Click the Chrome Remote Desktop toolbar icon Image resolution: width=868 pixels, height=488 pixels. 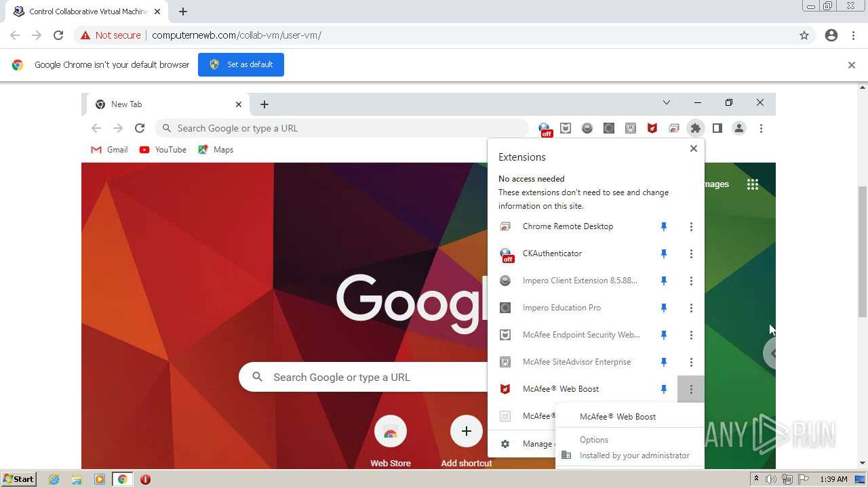(674, 128)
